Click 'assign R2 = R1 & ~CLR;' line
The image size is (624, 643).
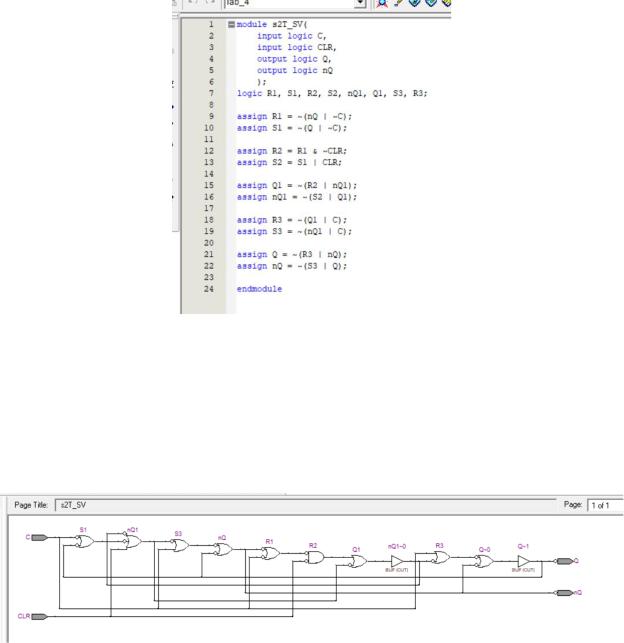292,151
